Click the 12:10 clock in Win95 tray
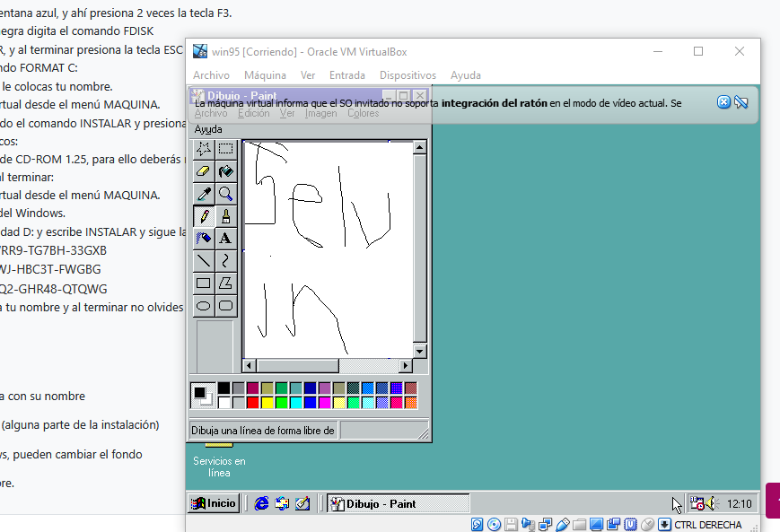This screenshot has height=532, width=780. 740,504
